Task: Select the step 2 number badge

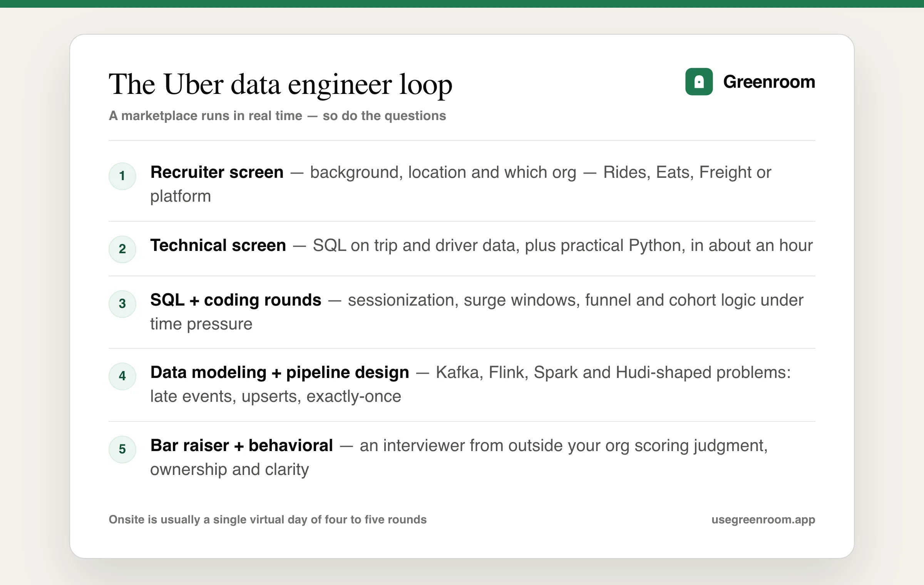Action: [122, 249]
